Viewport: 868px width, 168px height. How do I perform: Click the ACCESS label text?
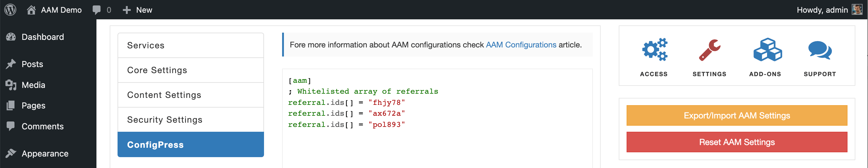[654, 74]
